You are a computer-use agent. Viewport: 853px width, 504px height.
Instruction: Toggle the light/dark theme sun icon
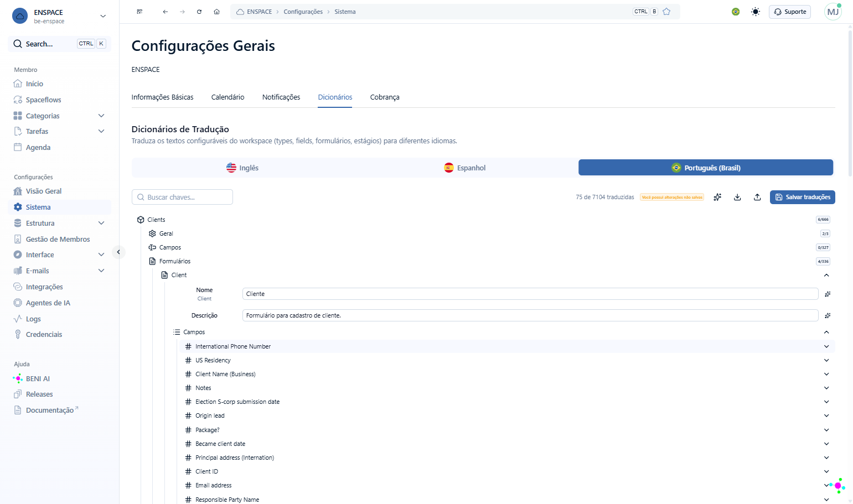pos(756,12)
